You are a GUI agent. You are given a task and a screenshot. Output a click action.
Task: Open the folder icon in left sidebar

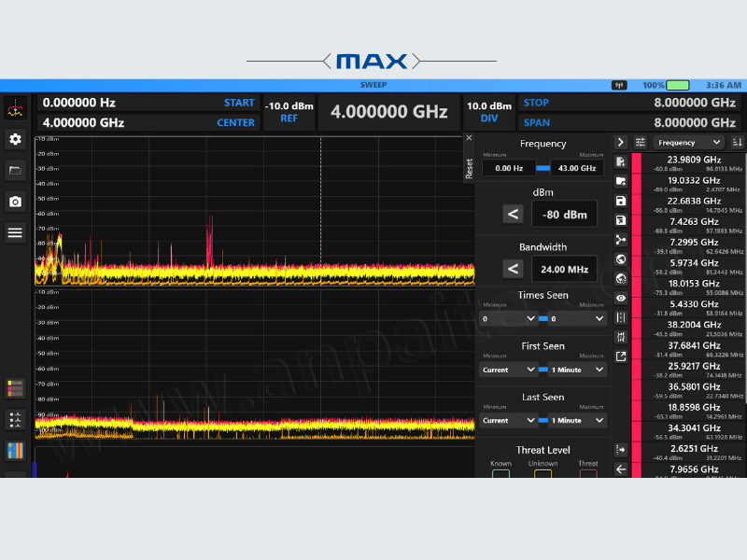pos(15,170)
